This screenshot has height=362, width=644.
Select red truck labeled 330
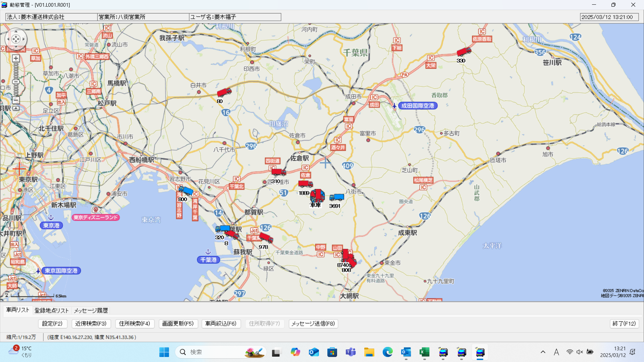(464, 52)
